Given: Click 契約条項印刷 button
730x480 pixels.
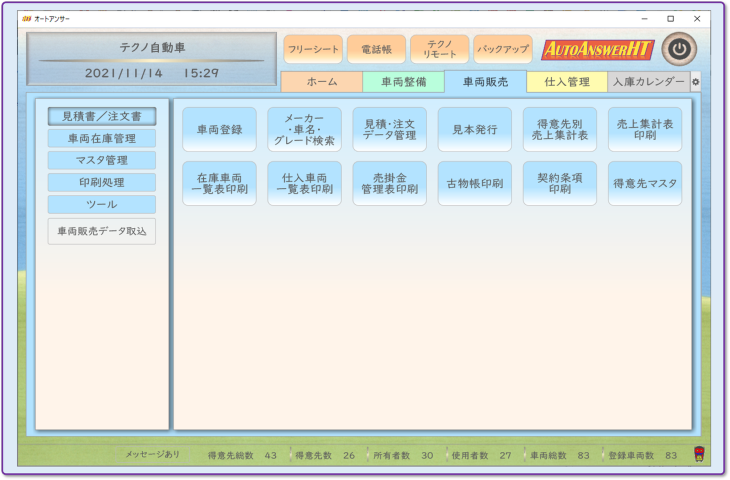Looking at the screenshot, I should (560, 183).
